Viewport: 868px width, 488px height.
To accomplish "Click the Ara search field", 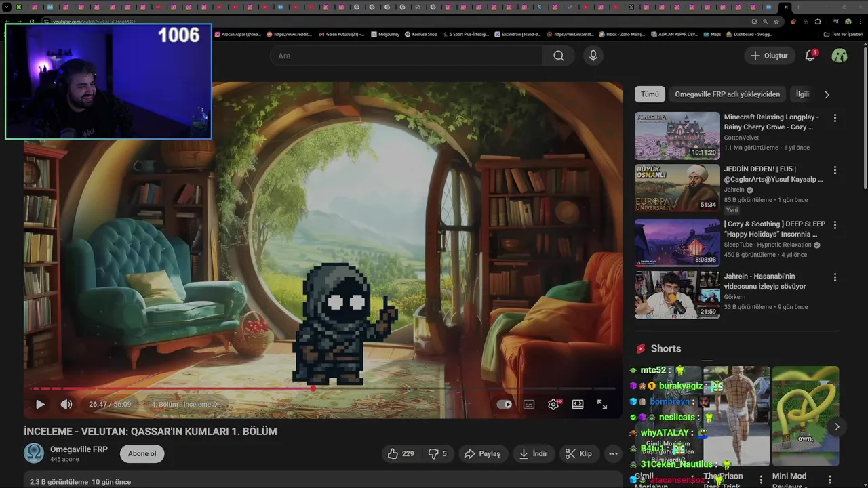I will (407, 56).
